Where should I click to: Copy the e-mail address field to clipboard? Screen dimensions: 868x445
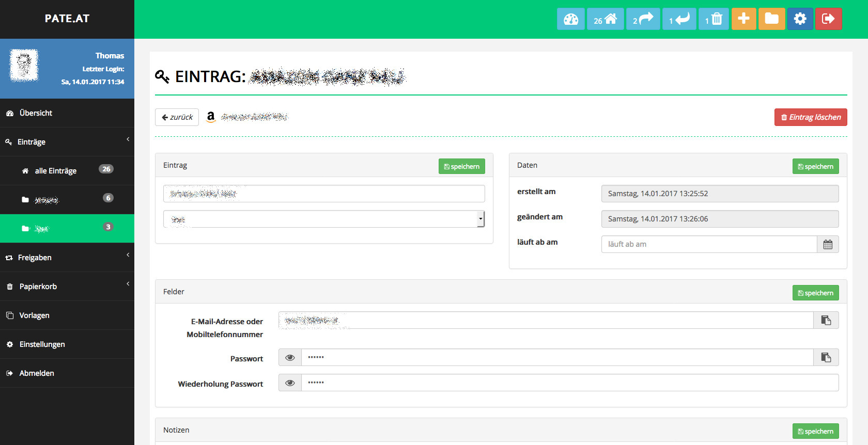826,321
